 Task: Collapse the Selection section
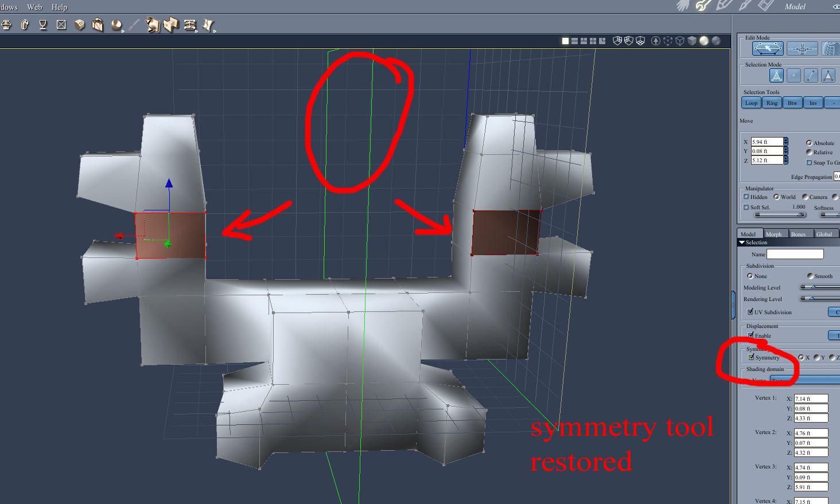[741, 243]
